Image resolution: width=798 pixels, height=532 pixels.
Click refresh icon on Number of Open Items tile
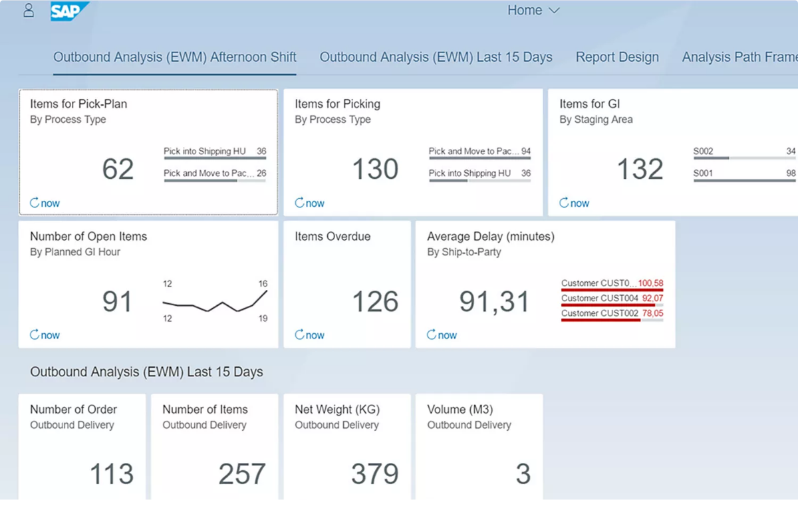(35, 334)
